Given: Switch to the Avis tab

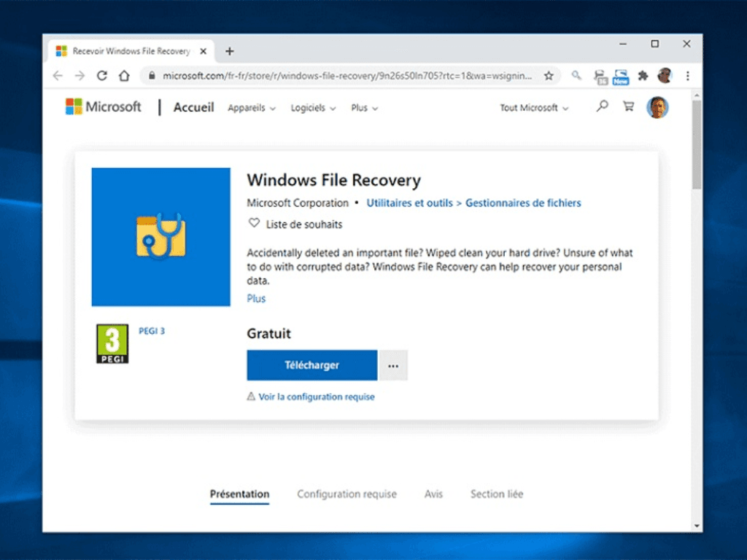Looking at the screenshot, I should 433,494.
